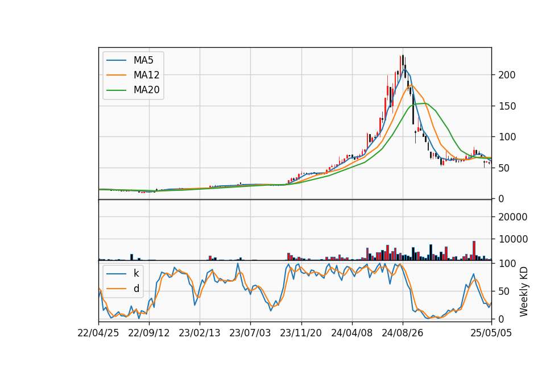Screen dimensions: 546x392
Task: Click the k legend label
Action: tap(136, 273)
